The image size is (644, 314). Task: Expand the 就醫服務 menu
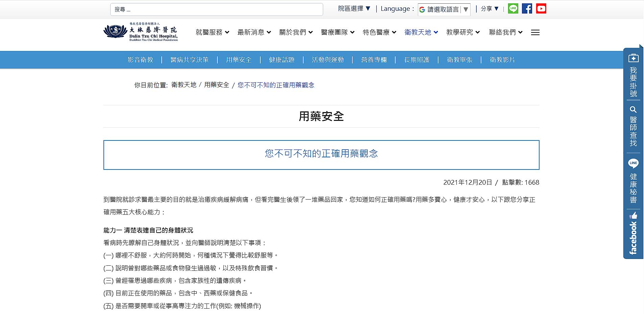[212, 32]
